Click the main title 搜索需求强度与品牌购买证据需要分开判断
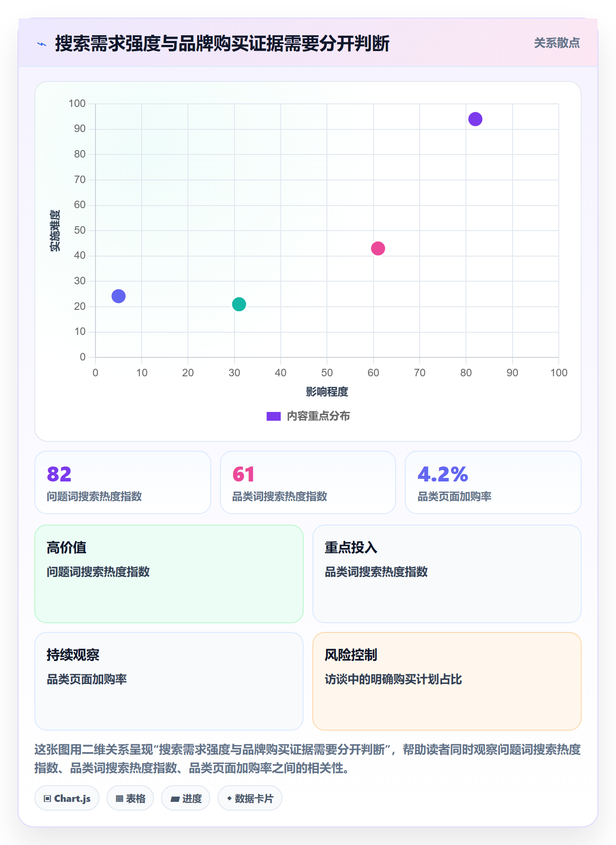 click(x=222, y=44)
